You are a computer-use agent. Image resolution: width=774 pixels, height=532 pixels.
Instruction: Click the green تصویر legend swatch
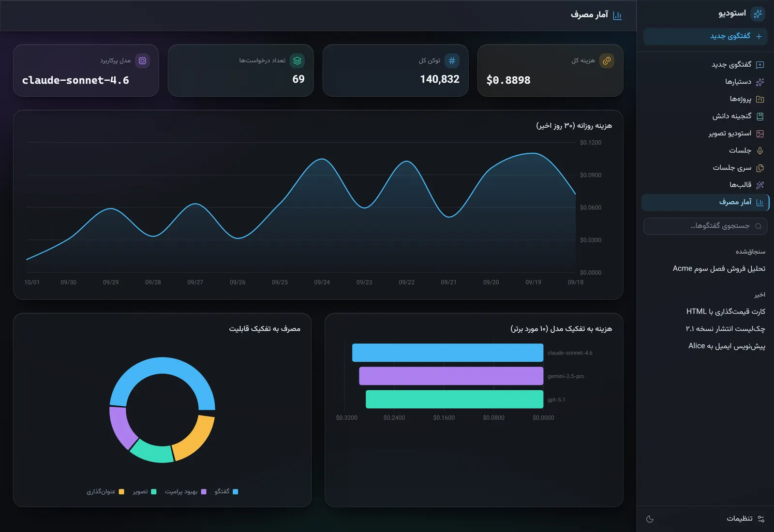click(x=154, y=492)
